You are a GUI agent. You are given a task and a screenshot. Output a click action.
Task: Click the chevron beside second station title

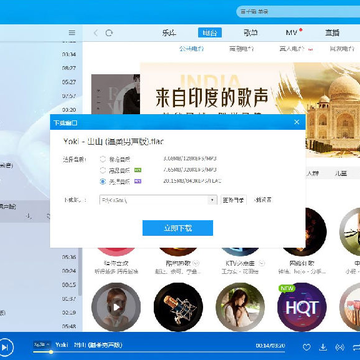(196, 263)
